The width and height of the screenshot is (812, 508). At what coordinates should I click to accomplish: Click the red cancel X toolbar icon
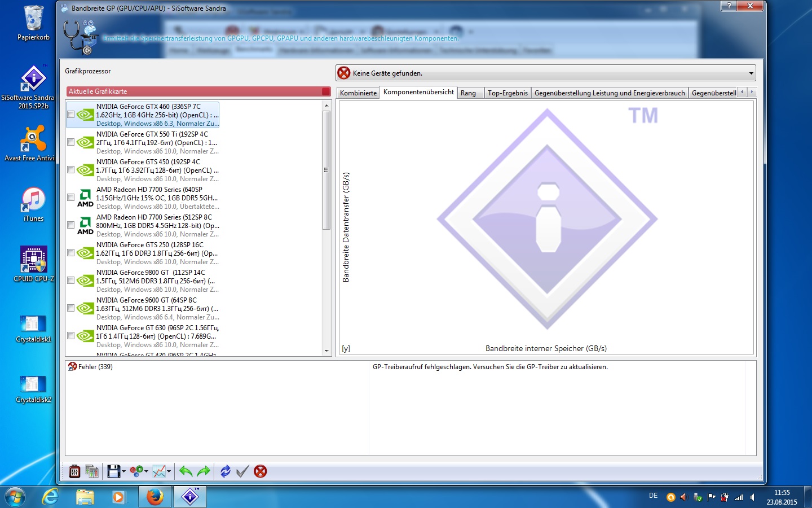pyautogui.click(x=261, y=471)
